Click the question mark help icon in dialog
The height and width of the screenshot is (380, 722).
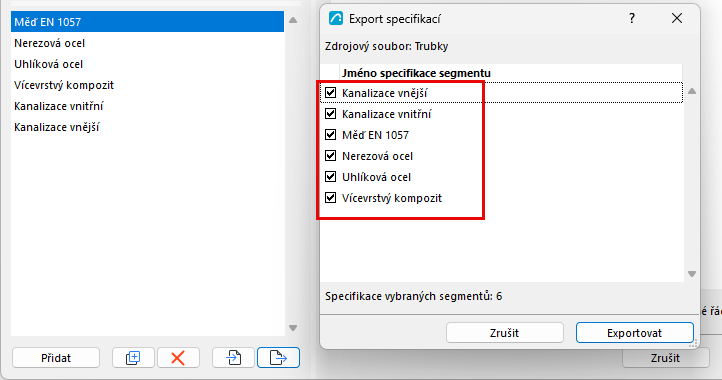632,18
